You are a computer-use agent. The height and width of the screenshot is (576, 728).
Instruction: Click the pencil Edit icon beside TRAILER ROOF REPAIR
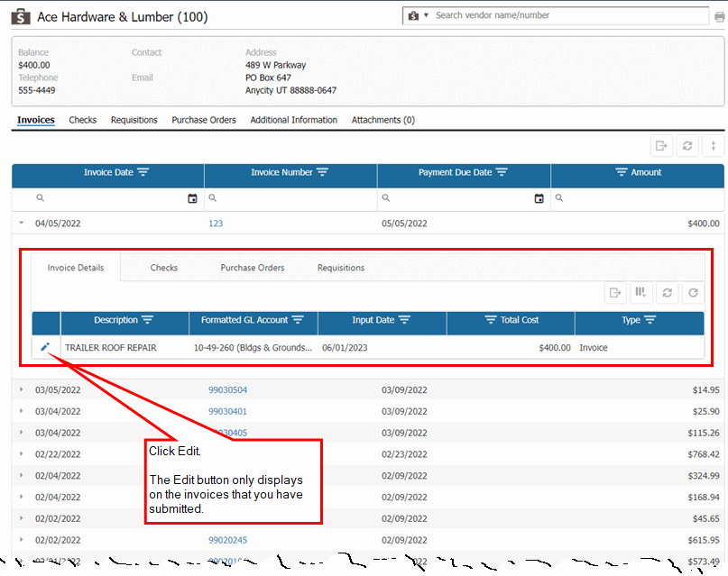45,347
